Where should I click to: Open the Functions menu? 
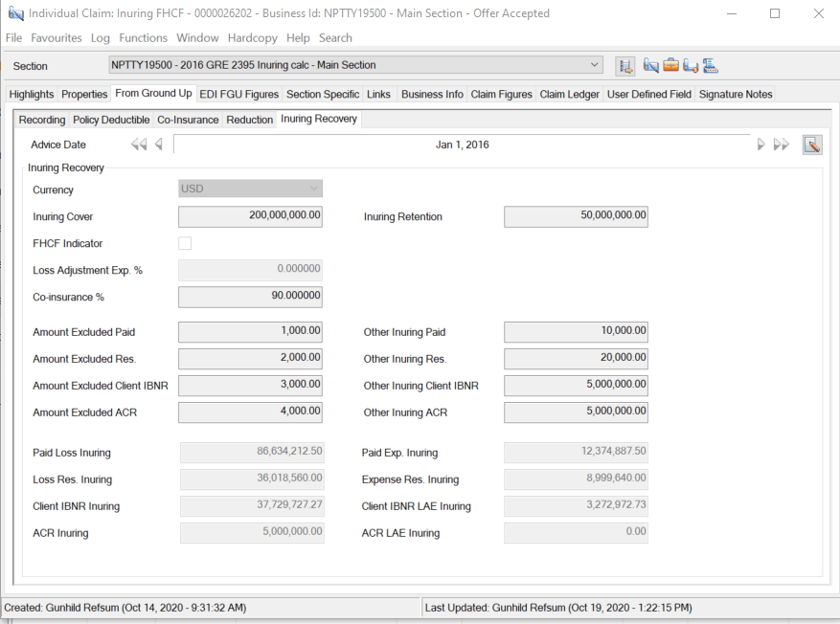click(x=143, y=38)
